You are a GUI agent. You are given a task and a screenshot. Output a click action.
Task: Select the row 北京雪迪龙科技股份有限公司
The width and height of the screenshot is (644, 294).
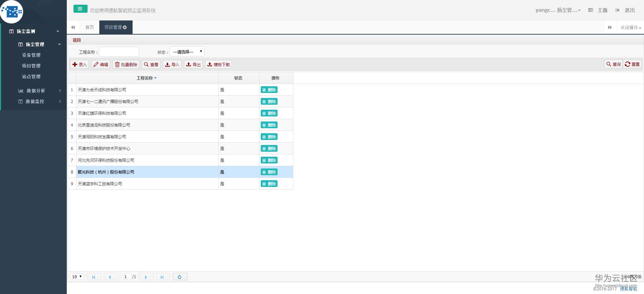(181, 125)
